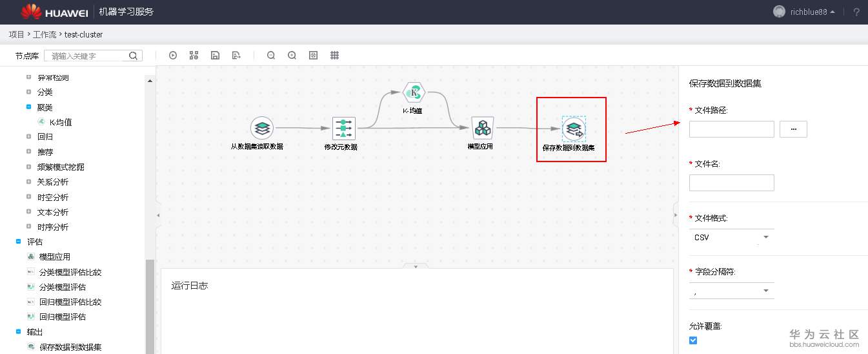The image size is (868, 354).
Task: Expand the 文本分析 category
Action: click(28, 211)
